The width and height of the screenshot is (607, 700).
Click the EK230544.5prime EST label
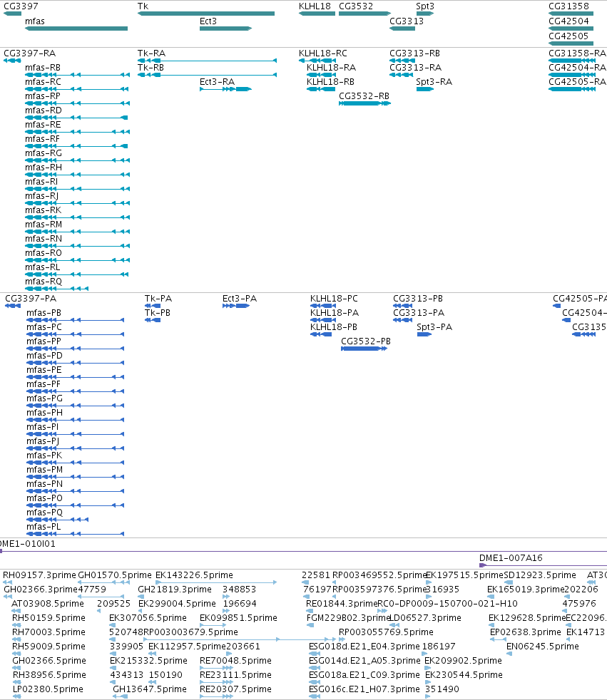point(464,674)
